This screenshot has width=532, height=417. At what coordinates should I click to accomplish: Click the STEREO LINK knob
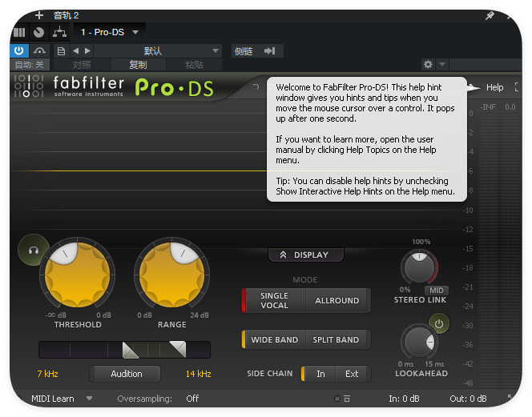click(419, 267)
